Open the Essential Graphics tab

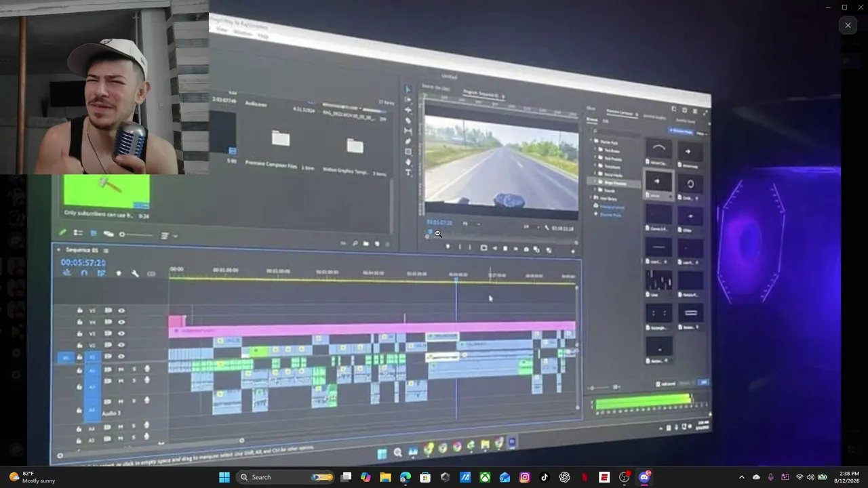(x=654, y=117)
